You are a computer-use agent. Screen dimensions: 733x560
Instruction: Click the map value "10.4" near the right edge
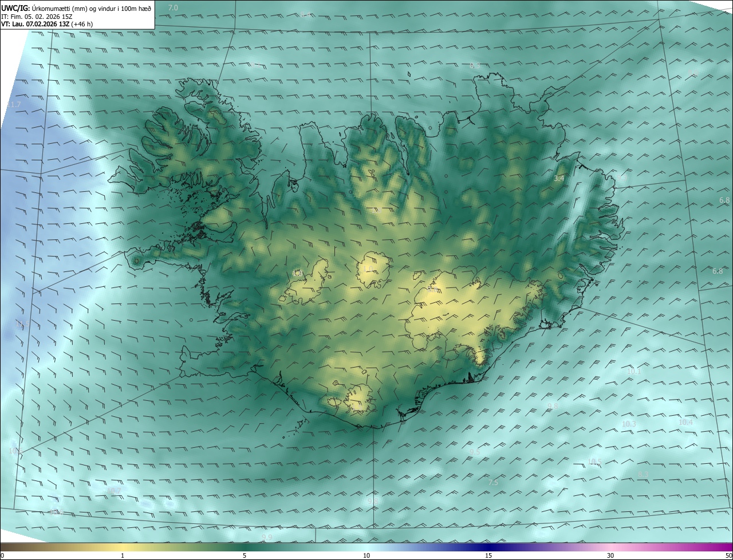(x=685, y=423)
